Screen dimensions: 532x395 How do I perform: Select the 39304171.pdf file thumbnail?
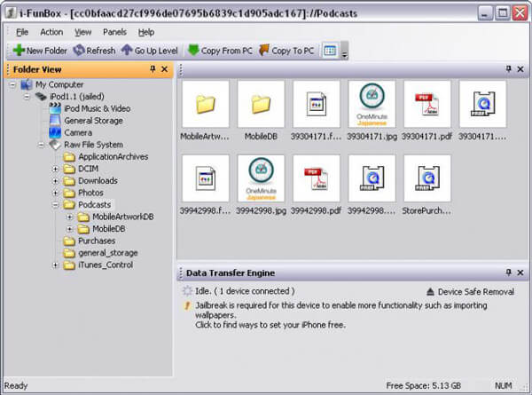pos(426,111)
